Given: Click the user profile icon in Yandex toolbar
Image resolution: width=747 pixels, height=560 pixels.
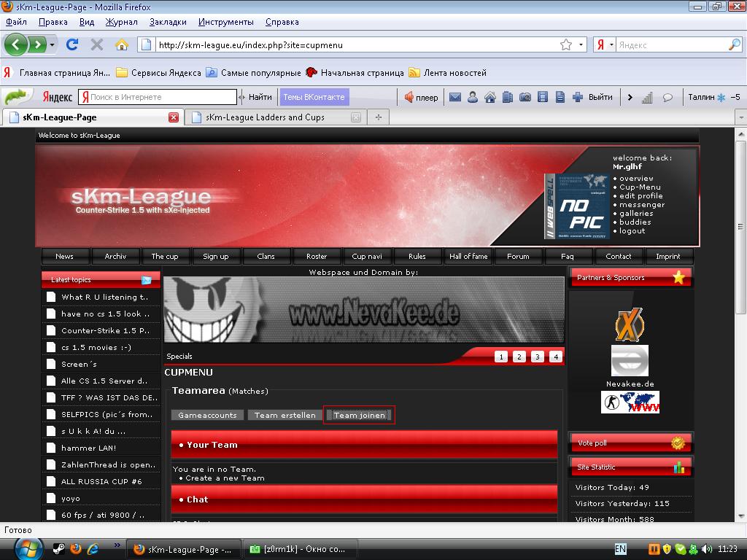Looking at the screenshot, I should click(472, 97).
